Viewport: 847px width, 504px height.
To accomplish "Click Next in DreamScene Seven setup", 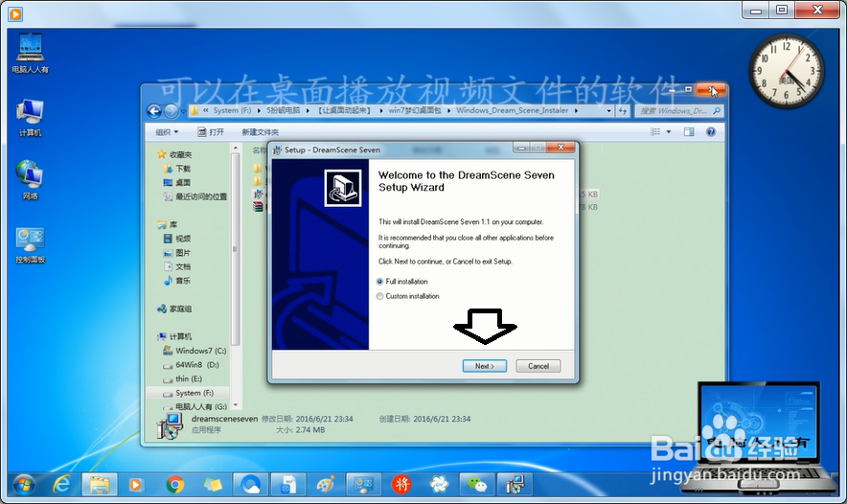I will pyautogui.click(x=485, y=366).
